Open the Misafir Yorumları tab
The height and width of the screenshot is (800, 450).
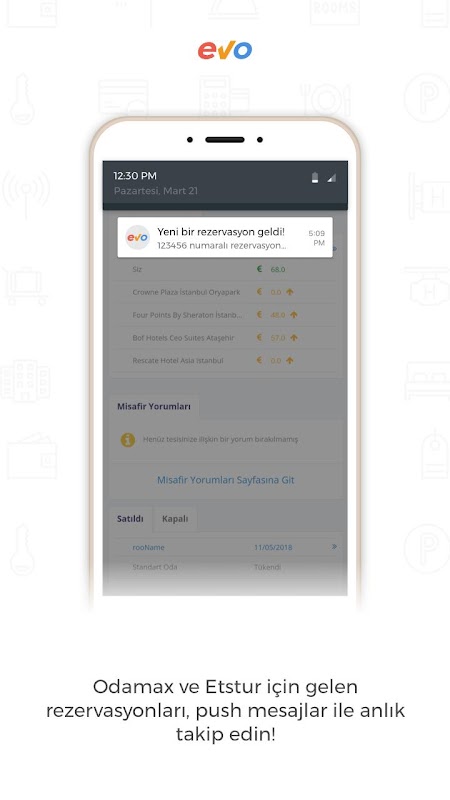point(154,407)
